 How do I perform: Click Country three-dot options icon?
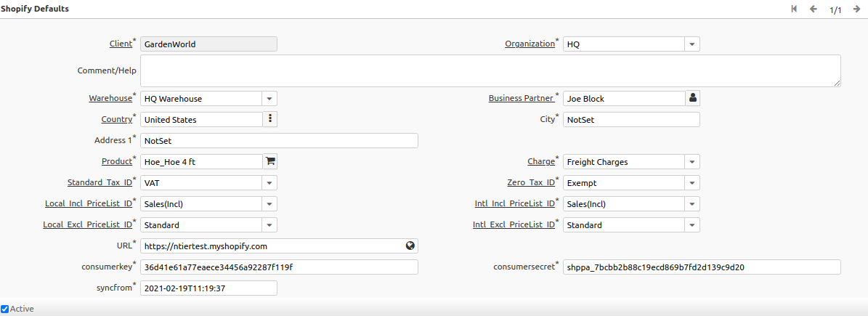pyautogui.click(x=269, y=119)
